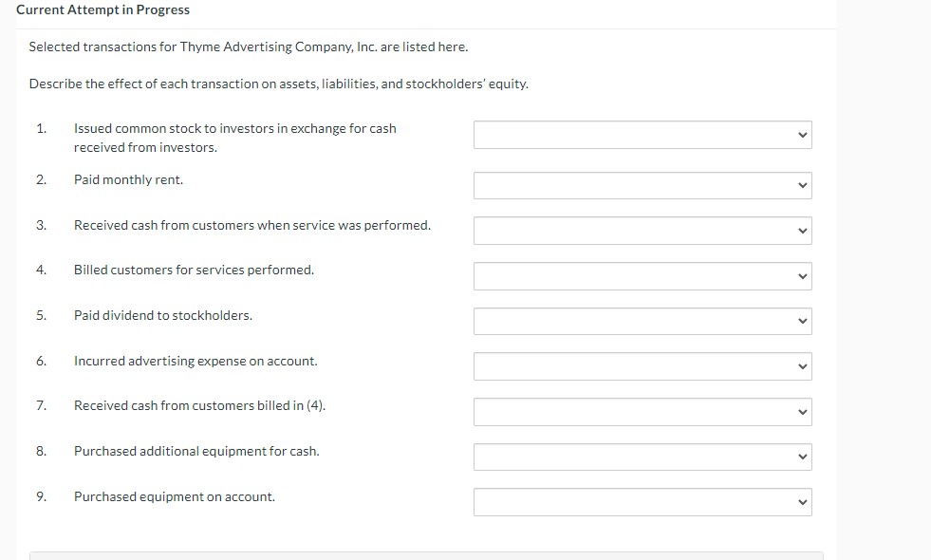
Task: Select the transaction text for question 8
Action: click(196, 451)
